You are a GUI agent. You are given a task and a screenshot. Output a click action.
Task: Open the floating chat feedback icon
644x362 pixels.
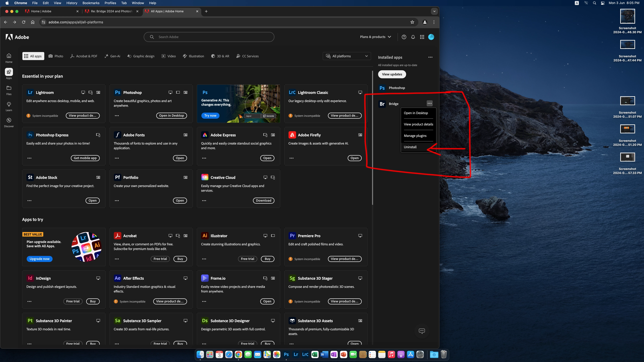click(x=422, y=331)
